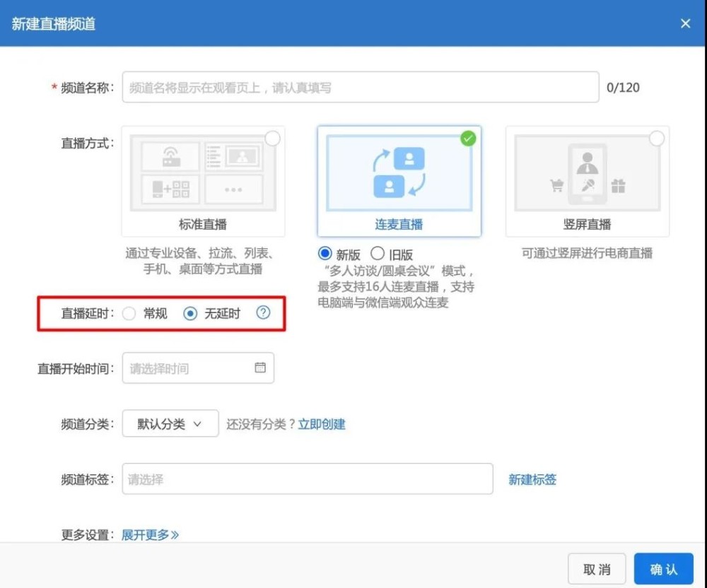Click the 竖屏直播 phone illustration

tap(587, 172)
